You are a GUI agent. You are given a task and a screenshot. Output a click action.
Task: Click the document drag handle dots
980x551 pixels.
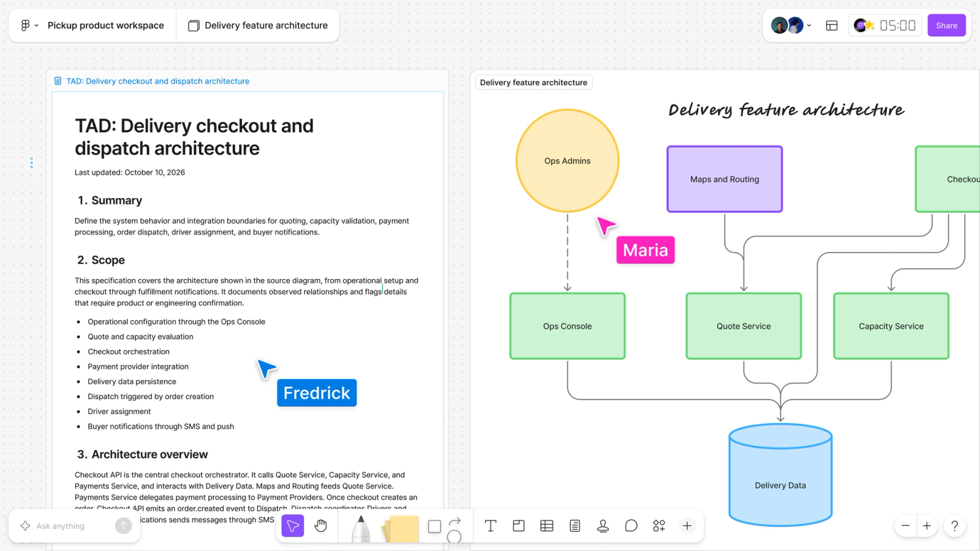click(31, 163)
